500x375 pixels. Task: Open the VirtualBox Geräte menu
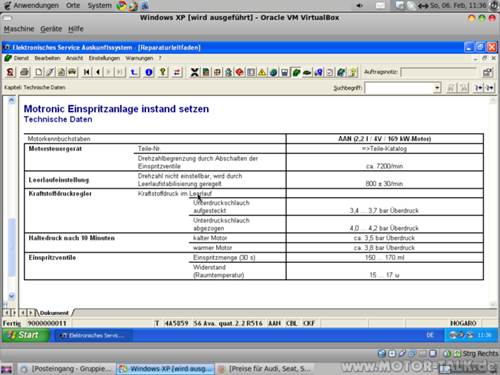click(x=51, y=29)
